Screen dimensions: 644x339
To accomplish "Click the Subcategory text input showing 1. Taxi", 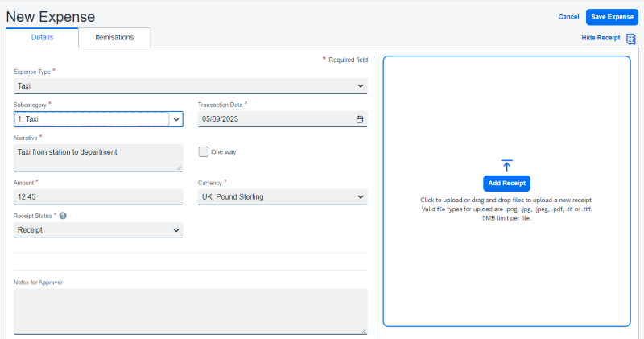I will point(90,119).
